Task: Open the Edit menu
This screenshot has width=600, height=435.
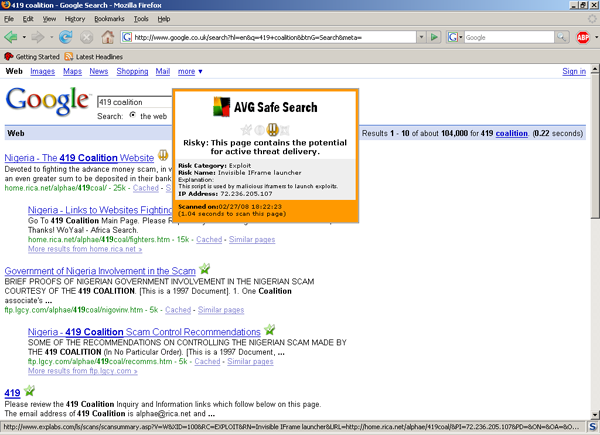Action: (x=28, y=19)
